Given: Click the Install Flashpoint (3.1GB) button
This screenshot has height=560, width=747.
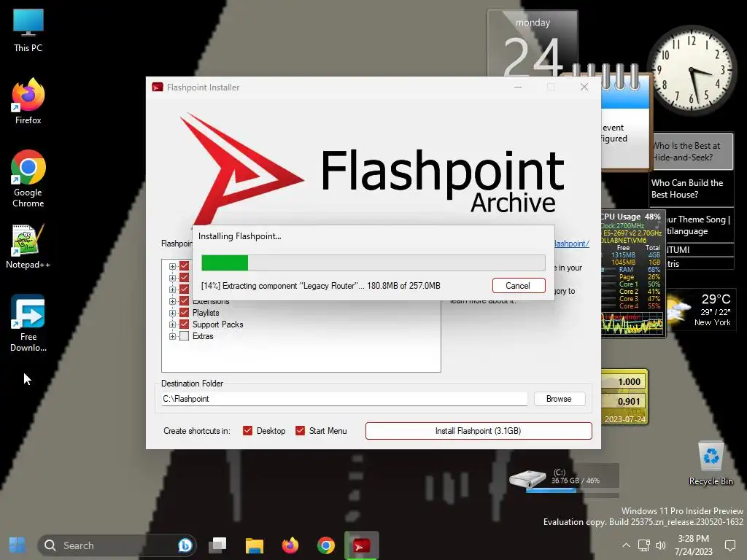Looking at the screenshot, I should pos(479,431).
